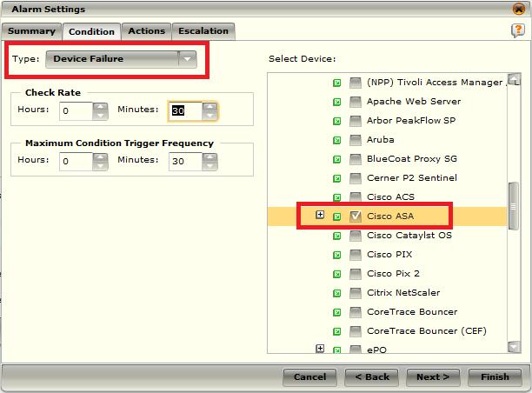Click the device list scroll down arrow
Image resolution: width=532 pixels, height=393 pixels.
(x=514, y=347)
